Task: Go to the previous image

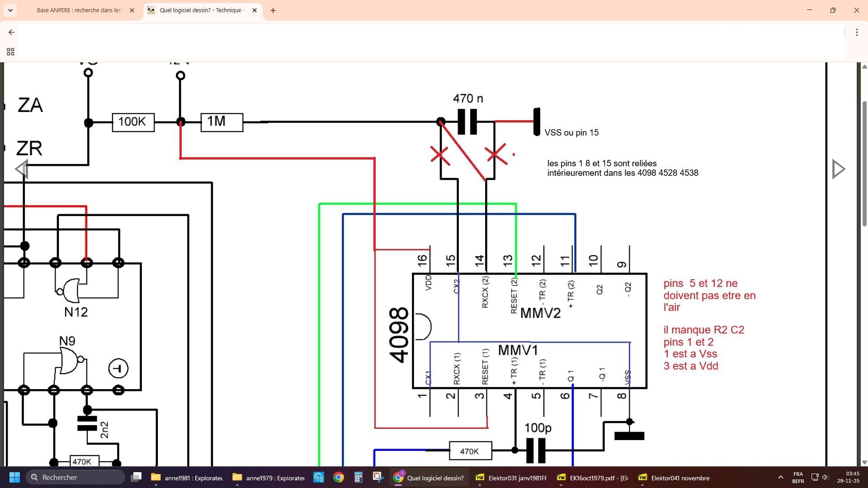Action: [x=22, y=169]
